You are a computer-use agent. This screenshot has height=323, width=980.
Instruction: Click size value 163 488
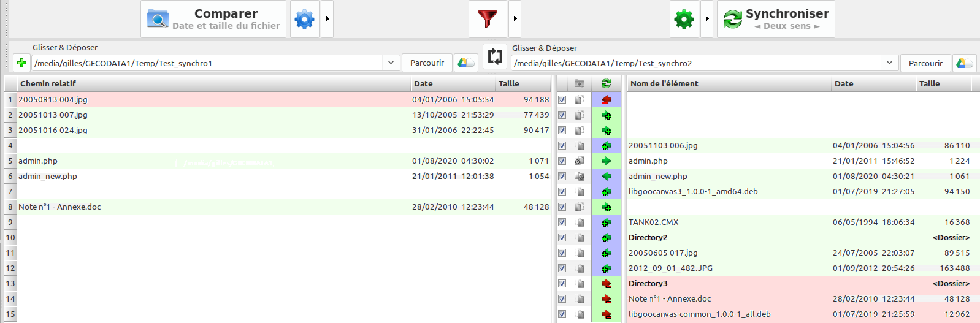[955, 268]
